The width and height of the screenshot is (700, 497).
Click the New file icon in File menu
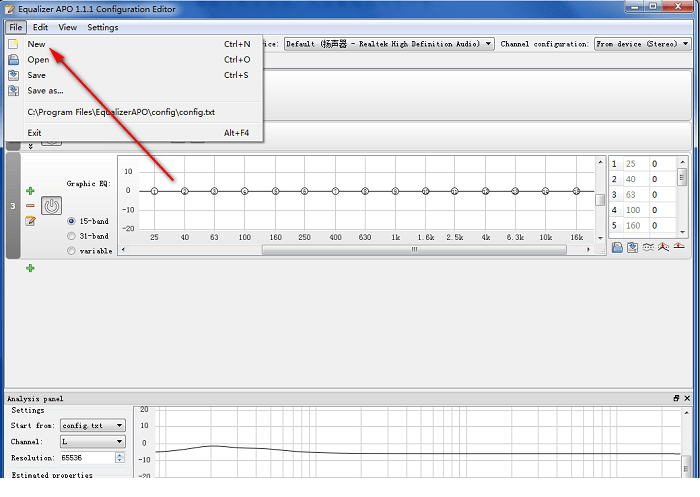point(13,44)
